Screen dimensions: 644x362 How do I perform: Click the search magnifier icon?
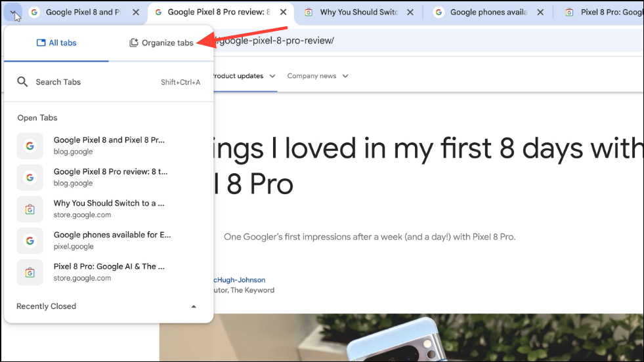point(22,82)
